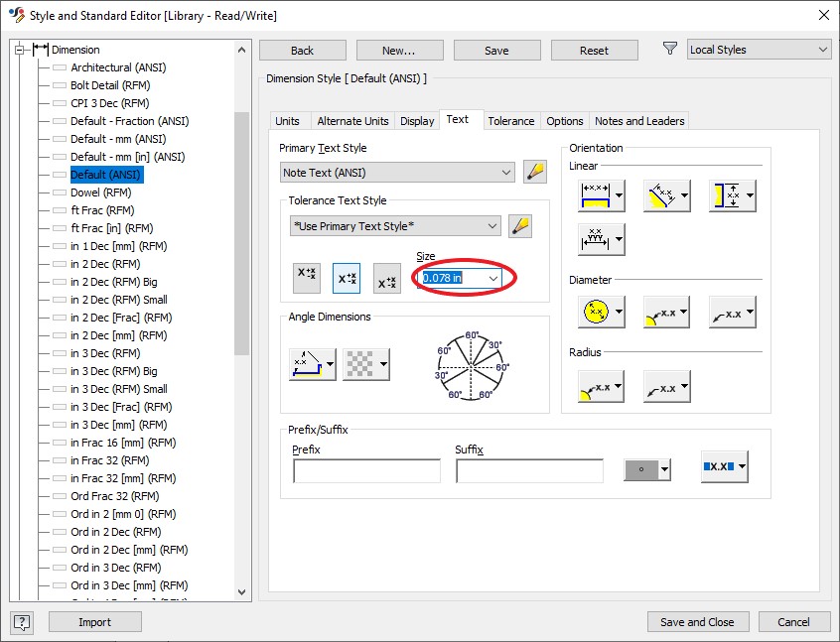Switch to the Display tab
Viewport: 840px width, 642px height.
pos(417,121)
